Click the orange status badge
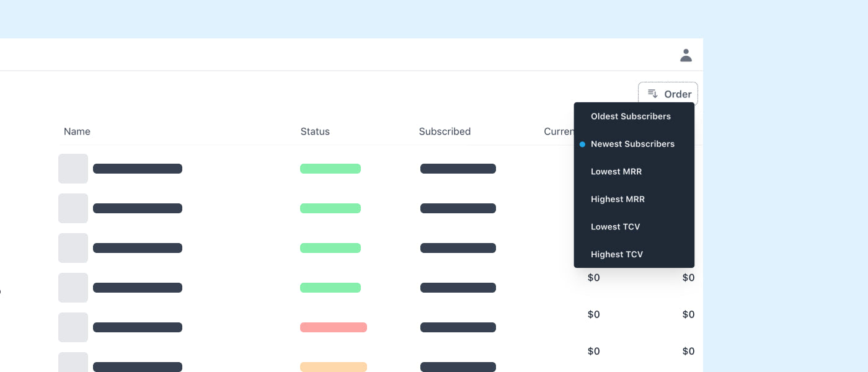The width and height of the screenshot is (868, 372). [x=334, y=367]
